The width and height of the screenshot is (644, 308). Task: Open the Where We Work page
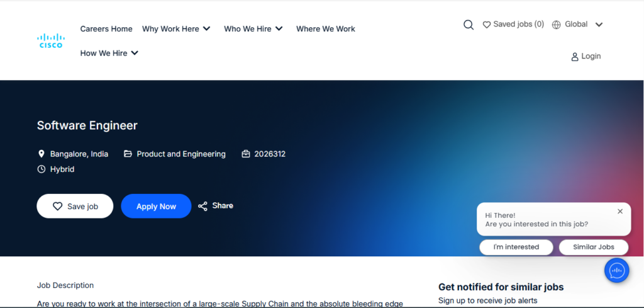326,29
